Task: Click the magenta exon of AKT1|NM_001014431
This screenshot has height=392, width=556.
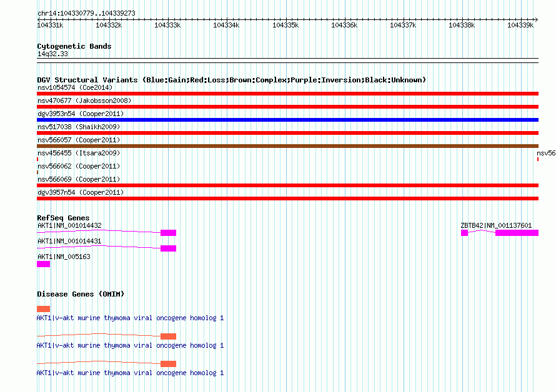Action: pos(169,248)
